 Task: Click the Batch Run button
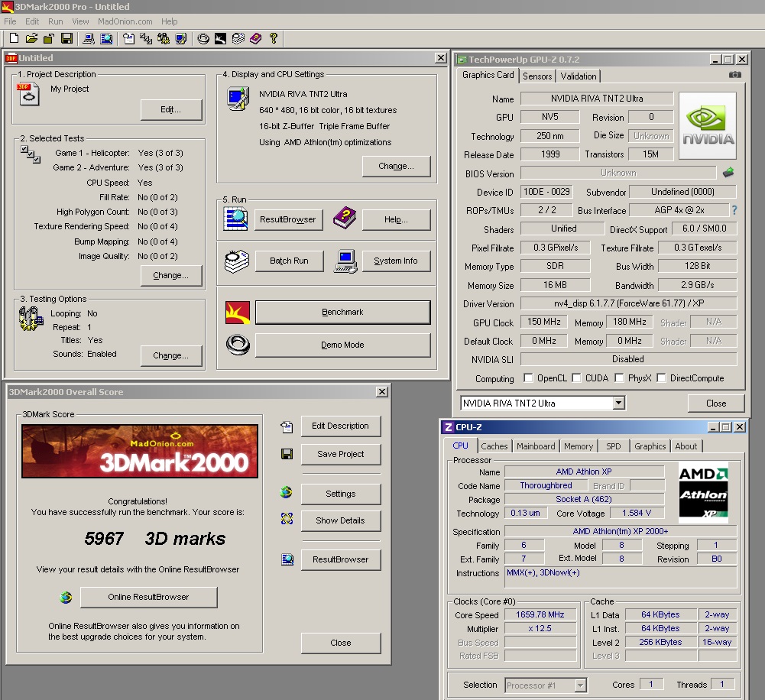coord(289,261)
